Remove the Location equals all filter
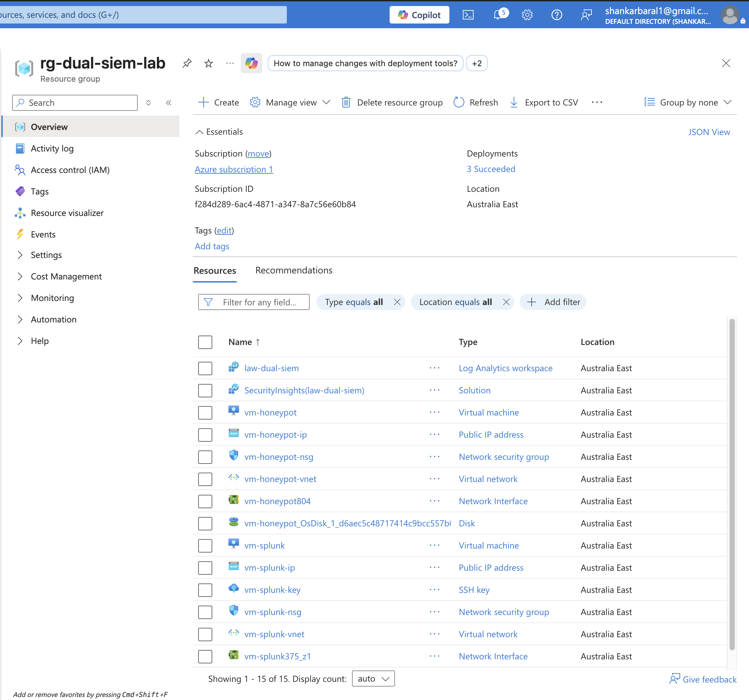This screenshot has height=700, width=749. coord(506,302)
